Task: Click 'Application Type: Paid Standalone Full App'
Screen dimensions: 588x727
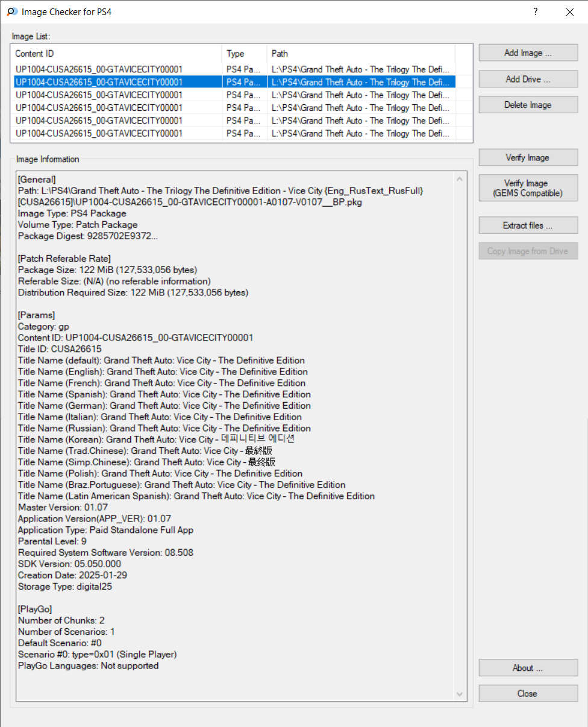Action: point(105,530)
